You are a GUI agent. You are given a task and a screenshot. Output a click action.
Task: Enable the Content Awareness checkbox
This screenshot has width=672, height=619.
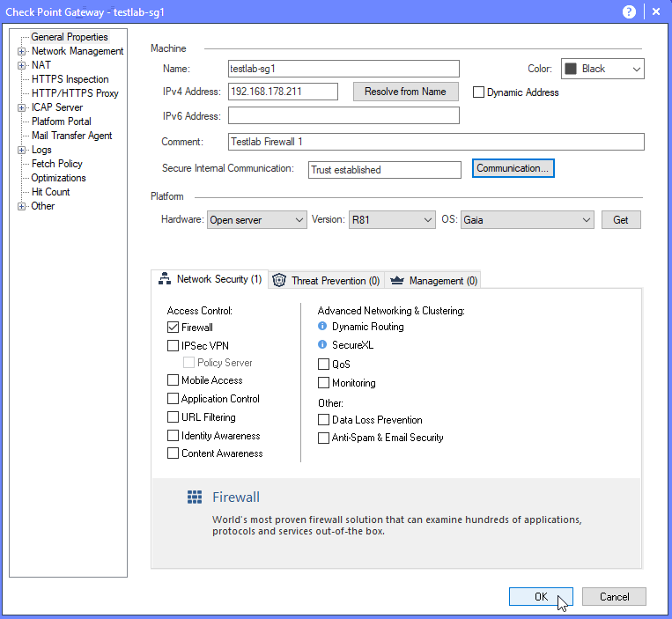pyautogui.click(x=173, y=453)
